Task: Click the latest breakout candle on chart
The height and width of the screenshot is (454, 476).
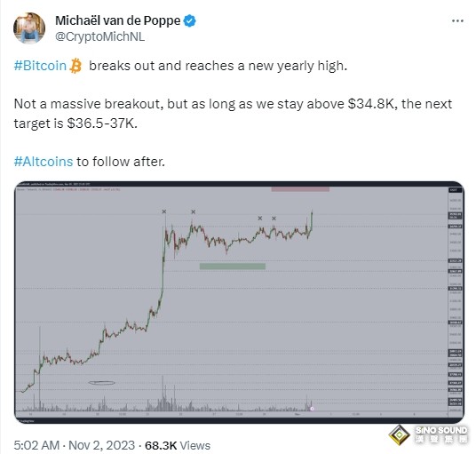Action: [x=312, y=220]
